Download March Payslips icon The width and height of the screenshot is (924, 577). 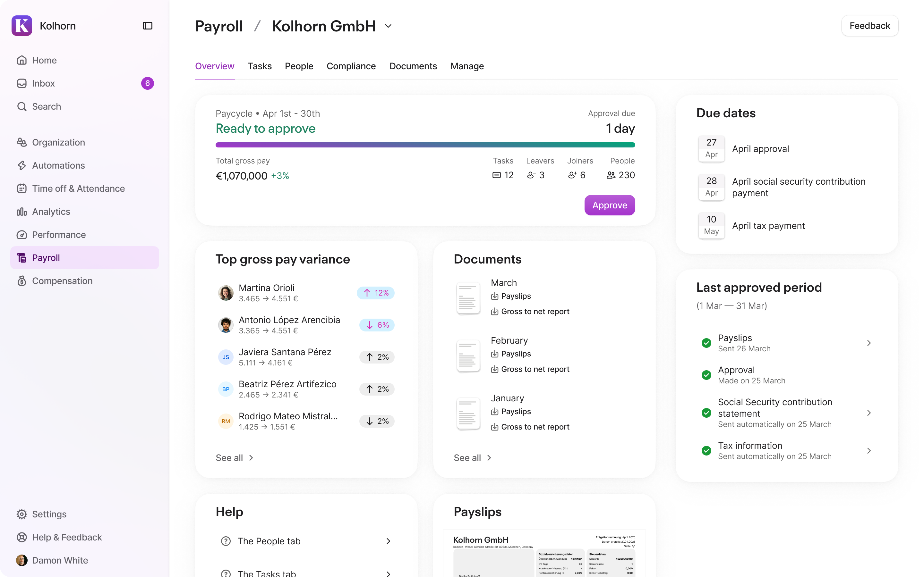click(x=494, y=296)
